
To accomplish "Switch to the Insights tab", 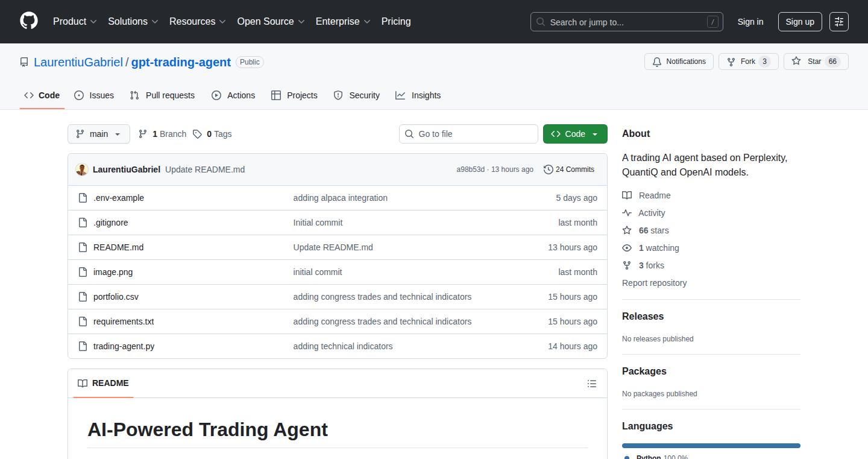I will point(418,95).
